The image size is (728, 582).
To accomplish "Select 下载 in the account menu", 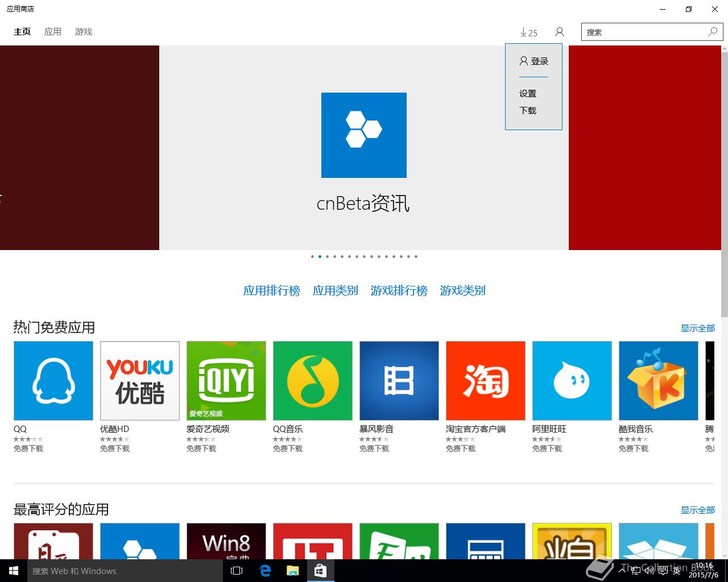I will (x=528, y=110).
